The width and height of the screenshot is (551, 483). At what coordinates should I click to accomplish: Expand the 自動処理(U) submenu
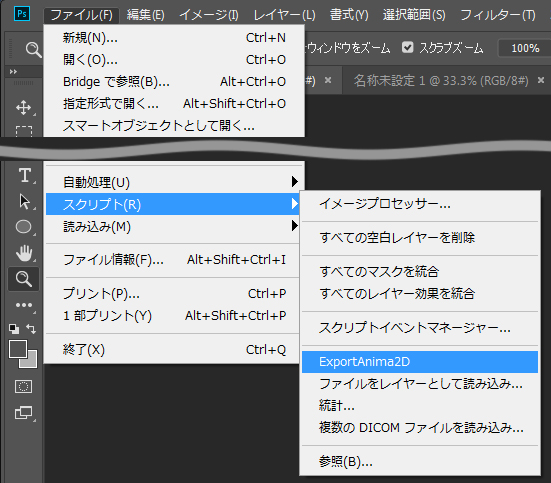tap(172, 182)
